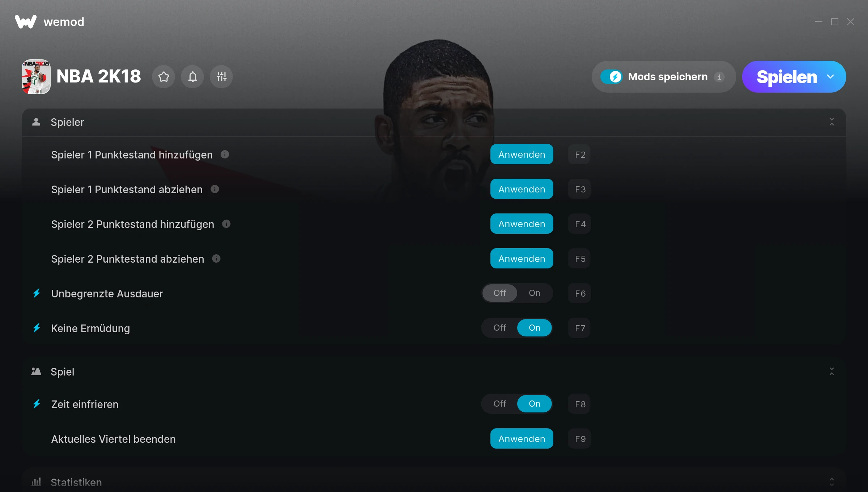Collapse the Spieler section
Screen dimensions: 868x492
832,122
